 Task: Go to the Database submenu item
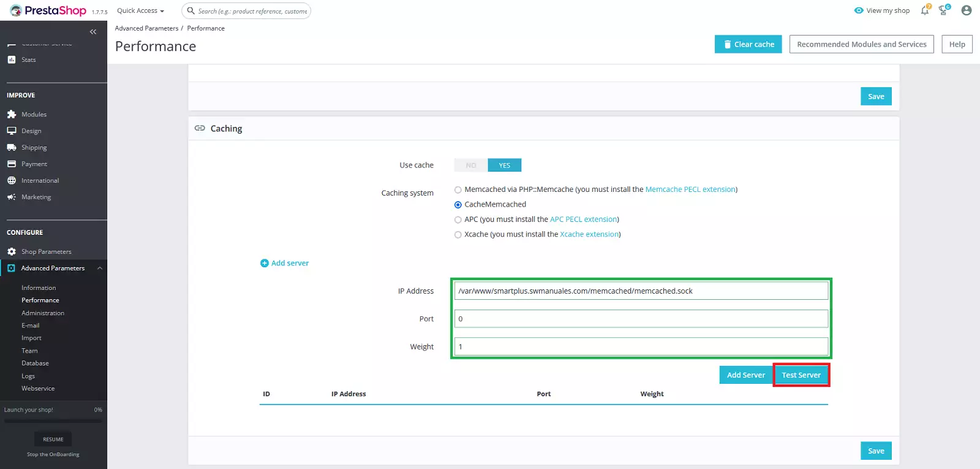point(35,364)
